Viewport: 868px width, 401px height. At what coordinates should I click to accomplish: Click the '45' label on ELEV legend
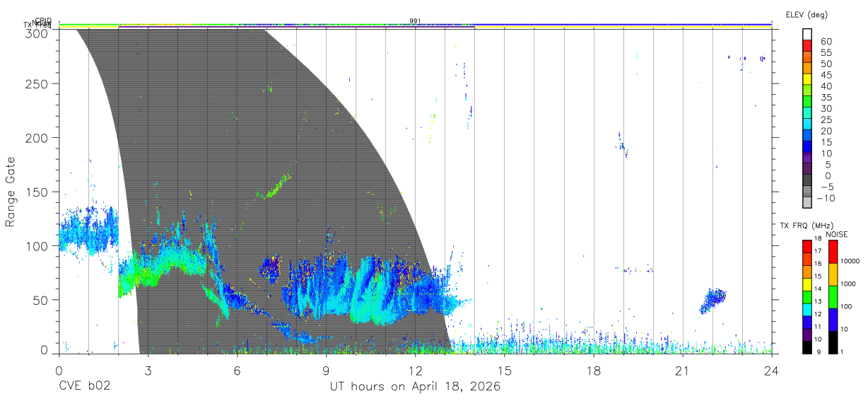[x=825, y=74]
